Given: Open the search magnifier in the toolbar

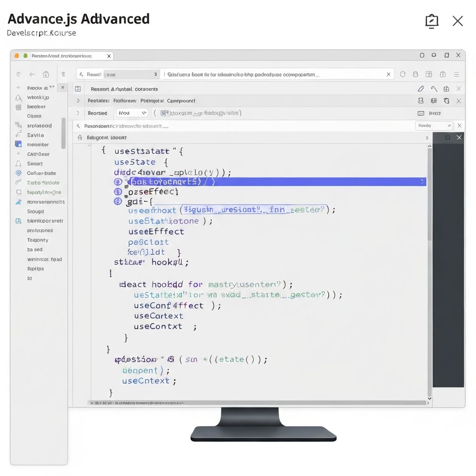Looking at the screenshot, I should point(81,74).
